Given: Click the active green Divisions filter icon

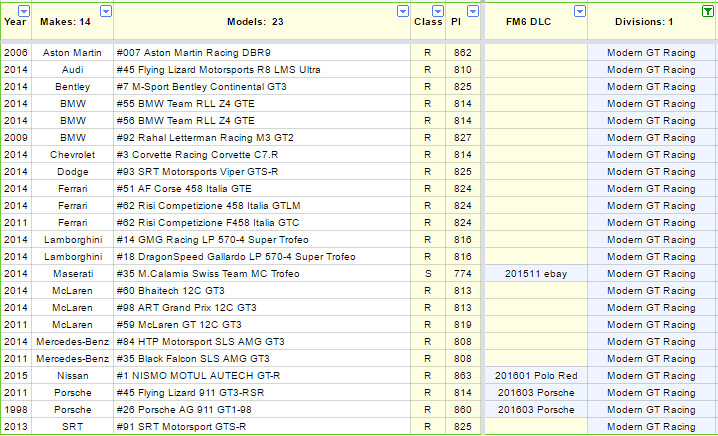Looking at the screenshot, I should pyautogui.click(x=708, y=11).
